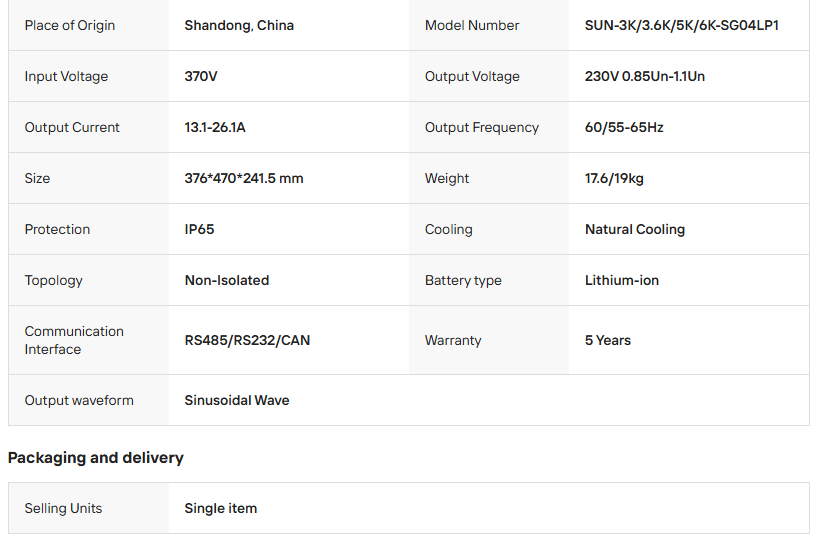Click the Communication Interface label
Viewport: 820px width, 544px height.
(74, 340)
